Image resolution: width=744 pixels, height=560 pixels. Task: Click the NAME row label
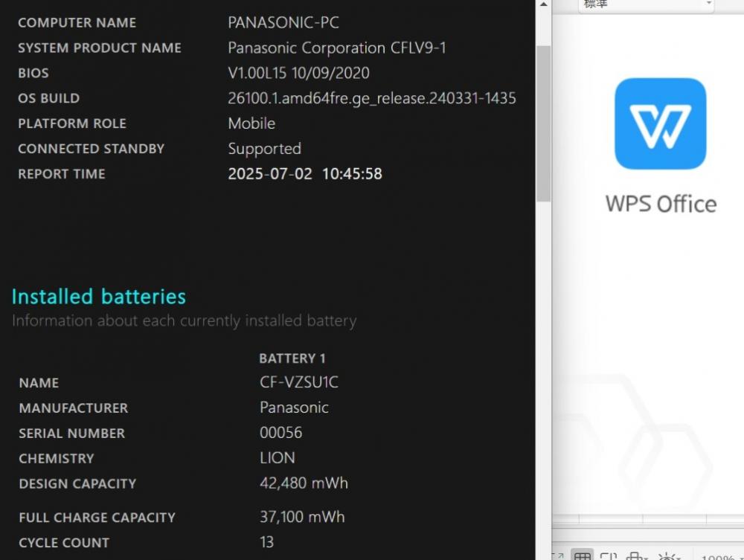tap(39, 383)
